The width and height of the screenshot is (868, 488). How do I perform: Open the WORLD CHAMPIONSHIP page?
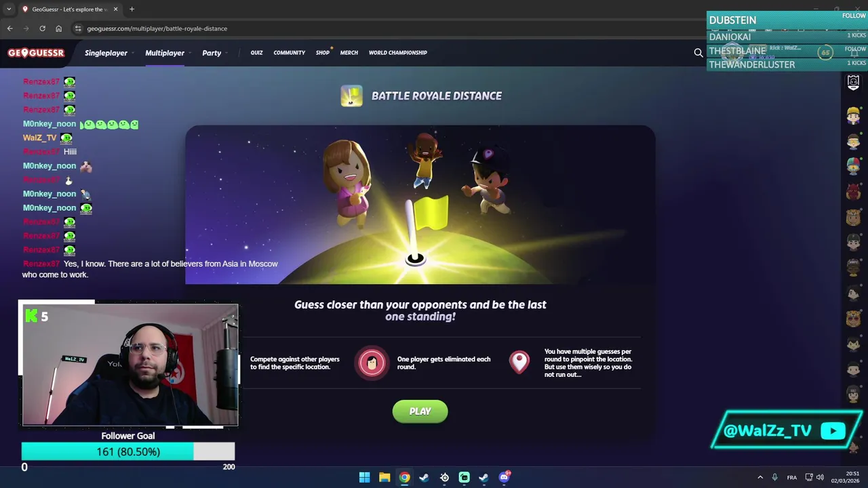click(x=398, y=53)
